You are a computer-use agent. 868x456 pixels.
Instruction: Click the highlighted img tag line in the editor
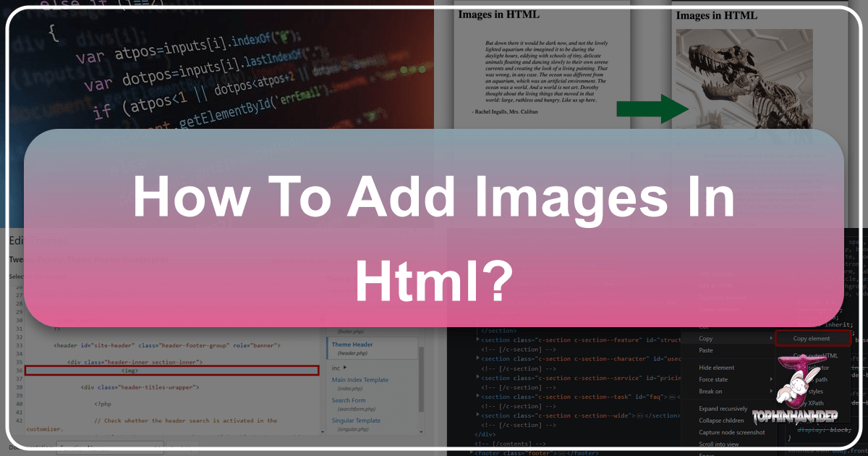(x=131, y=371)
